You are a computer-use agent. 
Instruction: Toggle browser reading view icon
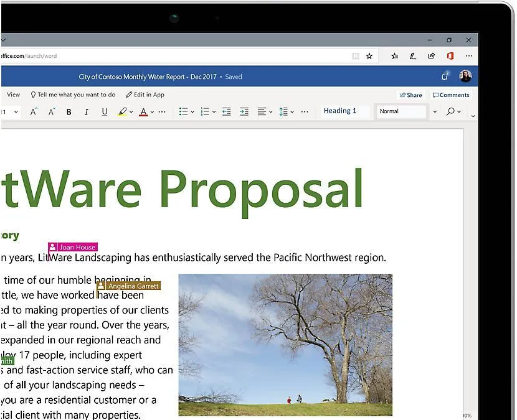click(x=356, y=56)
